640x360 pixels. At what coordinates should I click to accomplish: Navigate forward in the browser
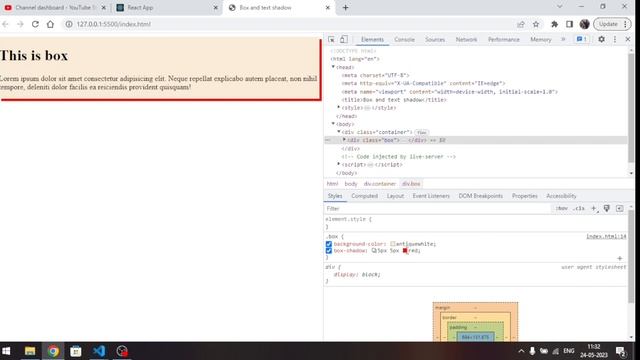pos(20,24)
